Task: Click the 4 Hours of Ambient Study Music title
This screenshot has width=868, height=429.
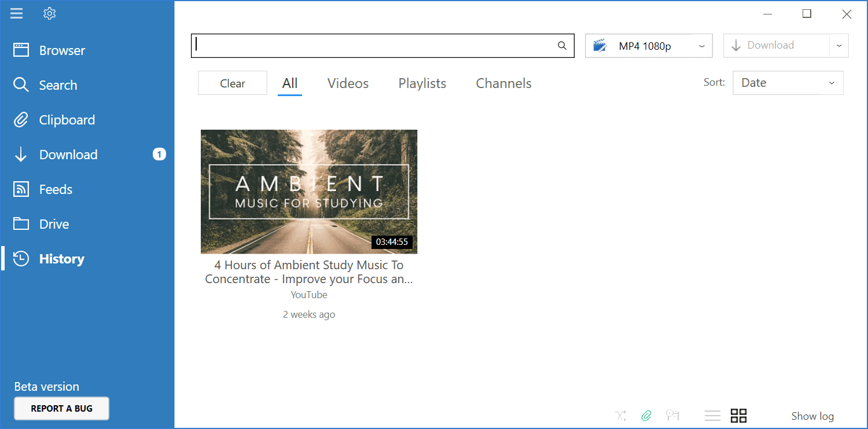Action: pos(309,272)
